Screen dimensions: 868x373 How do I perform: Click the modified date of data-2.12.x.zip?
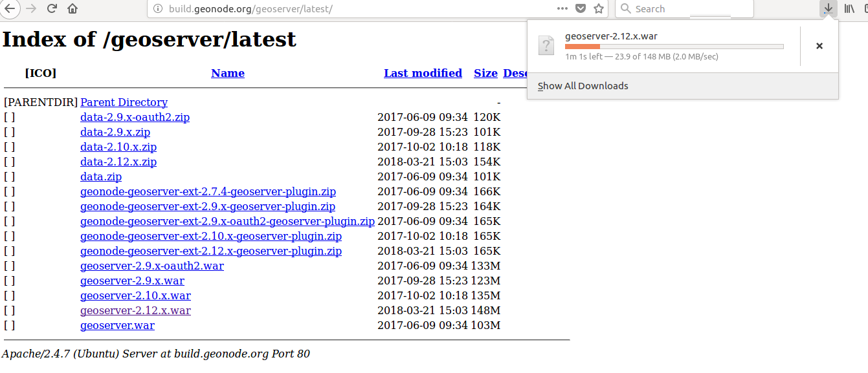click(x=423, y=162)
